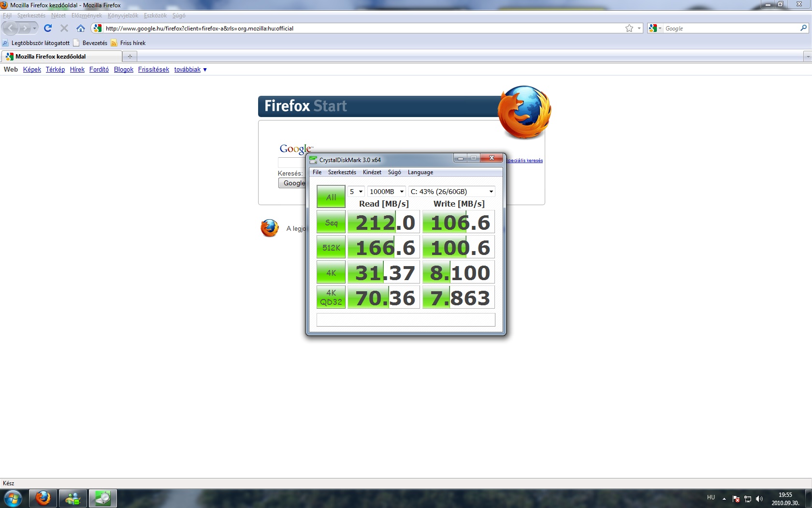Run all benchmarks with the All button
This screenshot has height=508, width=812.
[x=331, y=197]
